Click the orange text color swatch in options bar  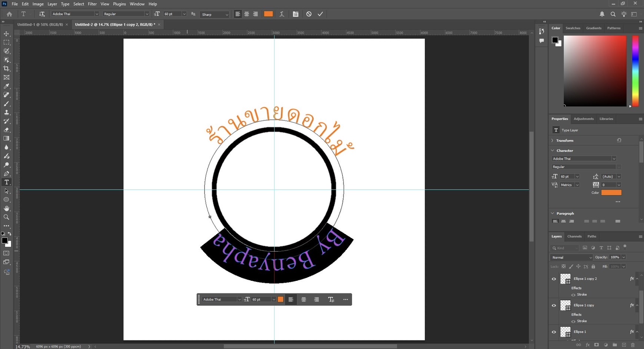click(x=268, y=14)
